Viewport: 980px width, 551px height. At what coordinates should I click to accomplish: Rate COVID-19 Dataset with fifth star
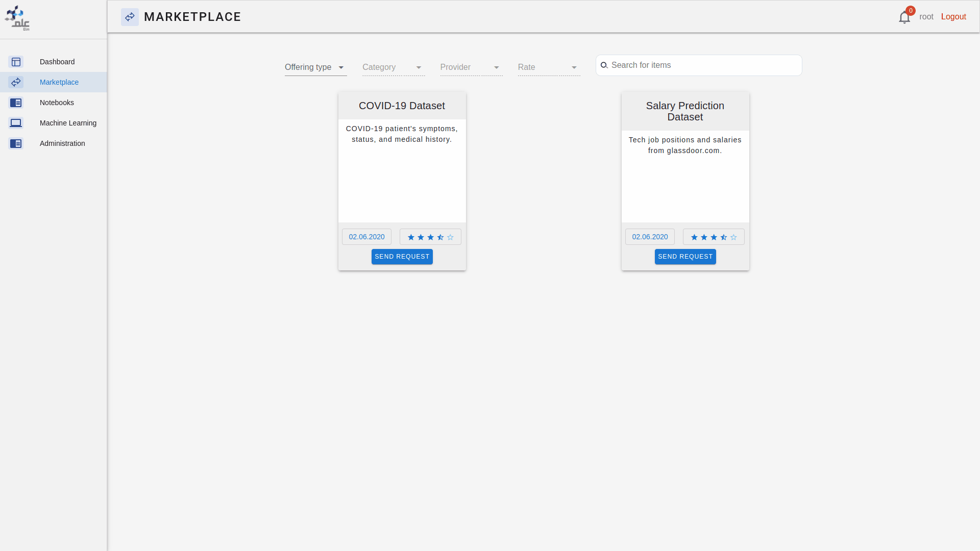coord(450,237)
